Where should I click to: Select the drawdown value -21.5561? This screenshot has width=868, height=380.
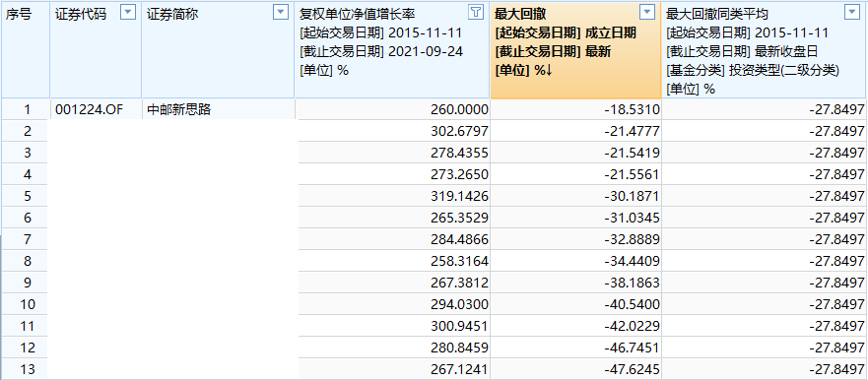tap(633, 175)
